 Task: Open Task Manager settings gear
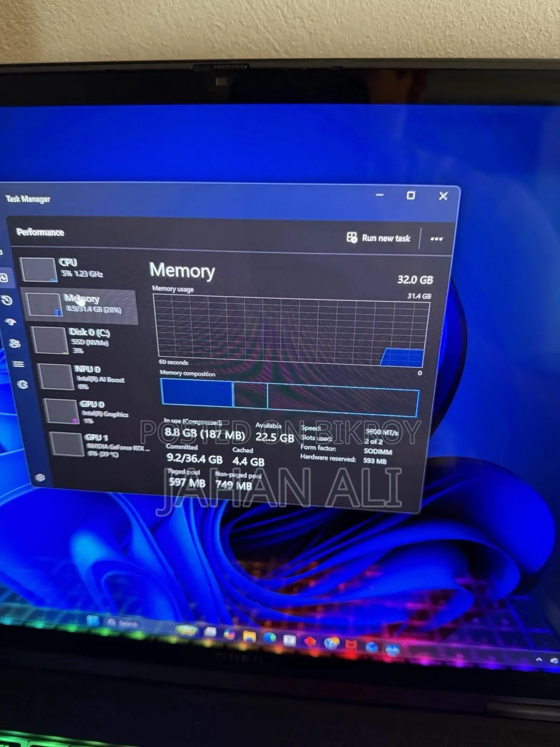[40, 477]
